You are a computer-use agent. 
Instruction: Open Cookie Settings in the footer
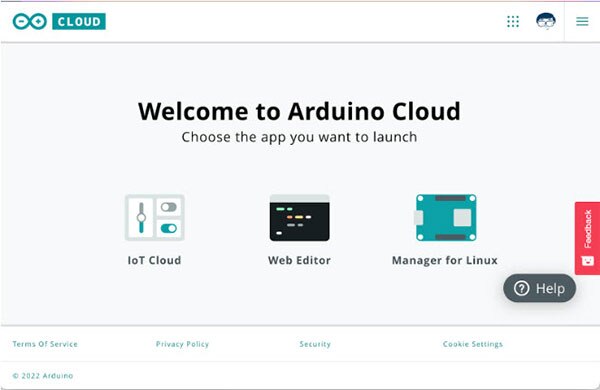pyautogui.click(x=473, y=344)
